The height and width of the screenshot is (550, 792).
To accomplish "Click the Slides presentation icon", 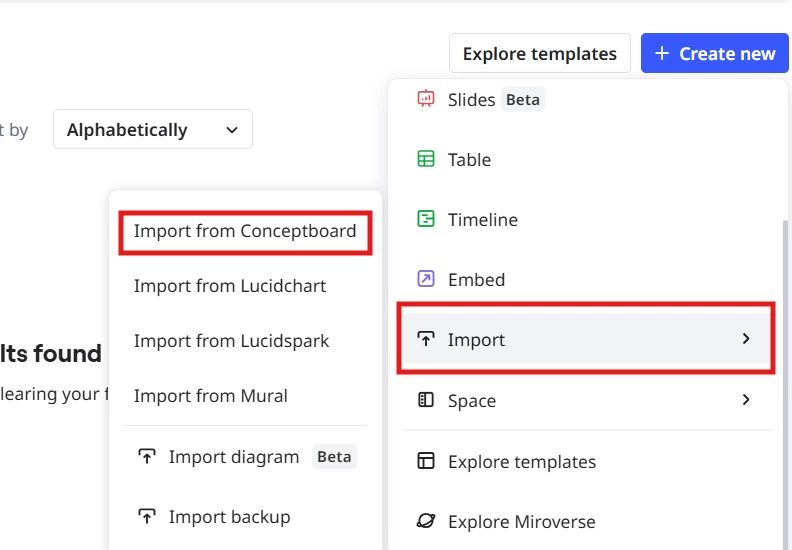I will pyautogui.click(x=426, y=99).
